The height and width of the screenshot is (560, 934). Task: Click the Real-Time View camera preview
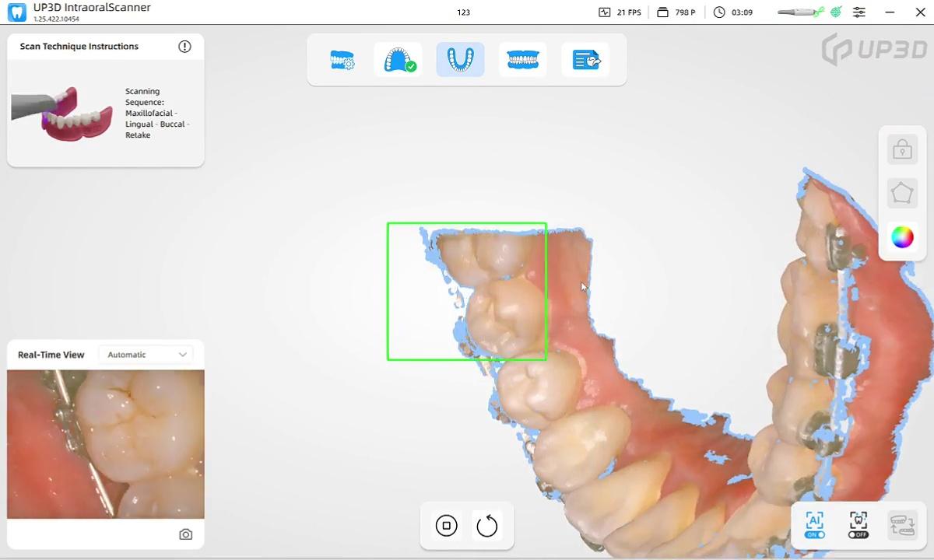pos(106,443)
